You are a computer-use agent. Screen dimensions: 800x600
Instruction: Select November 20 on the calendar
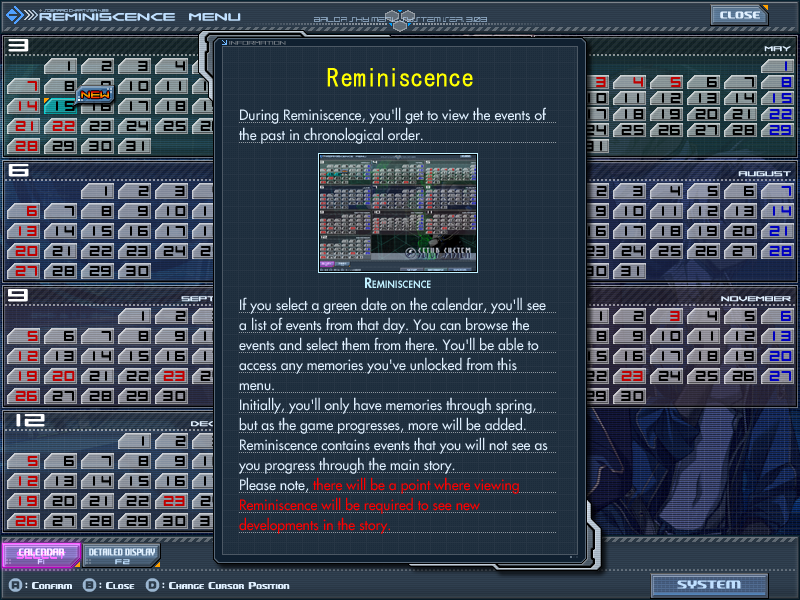(x=778, y=356)
